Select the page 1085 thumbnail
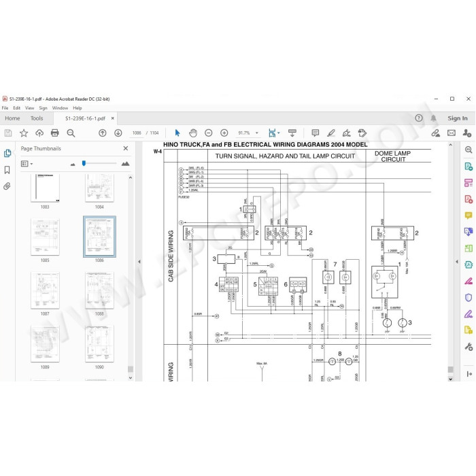476x476 pixels. pyautogui.click(x=45, y=237)
